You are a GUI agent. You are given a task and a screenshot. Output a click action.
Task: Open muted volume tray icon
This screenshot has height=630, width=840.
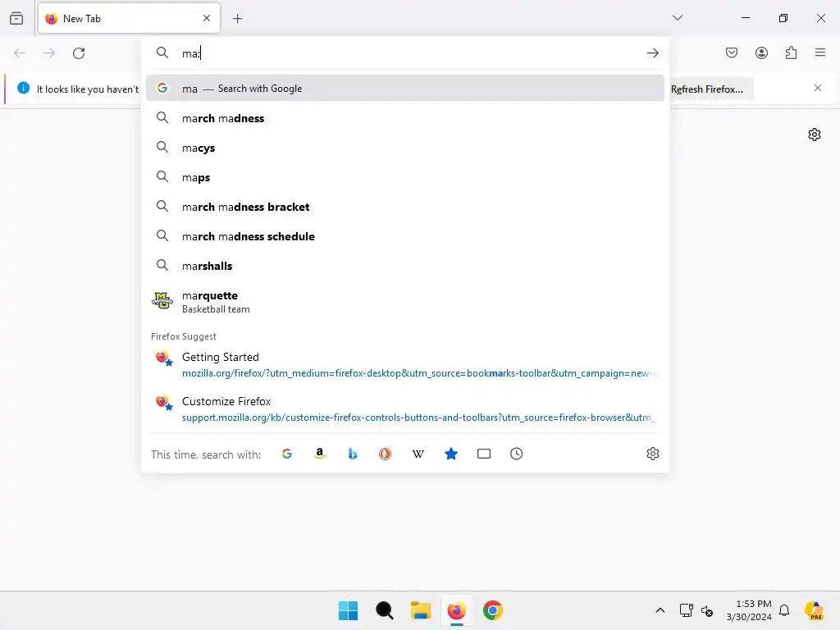(707, 610)
